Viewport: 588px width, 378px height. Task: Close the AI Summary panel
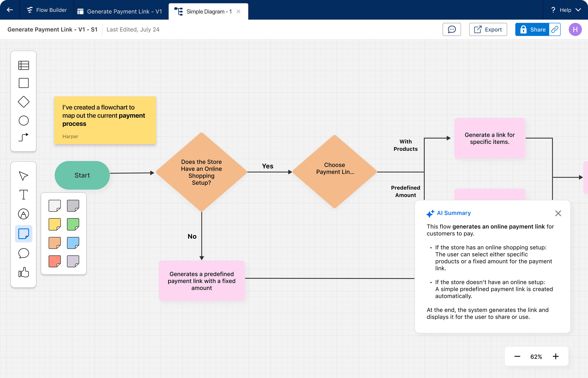558,213
